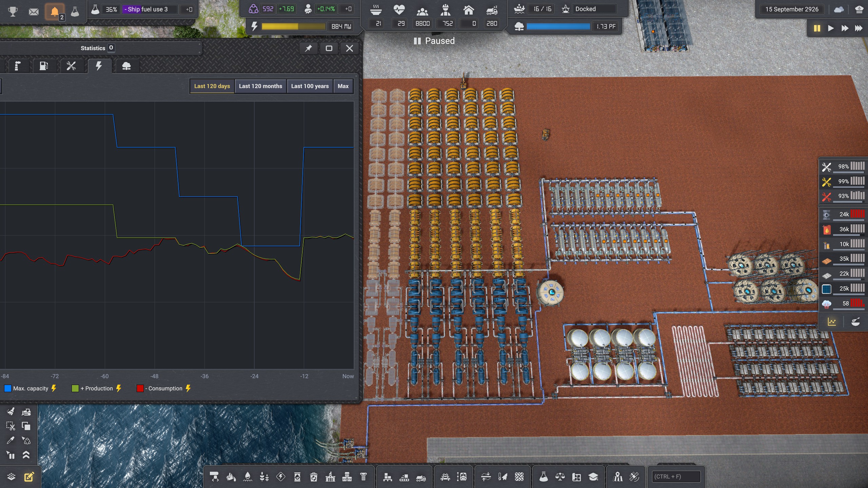The width and height of the screenshot is (868, 488).
Task: Open the research flask icon in top bar
Action: pos(75,12)
